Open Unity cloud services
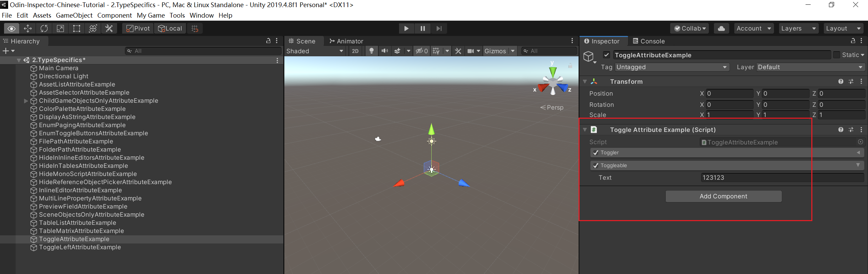 point(721,28)
